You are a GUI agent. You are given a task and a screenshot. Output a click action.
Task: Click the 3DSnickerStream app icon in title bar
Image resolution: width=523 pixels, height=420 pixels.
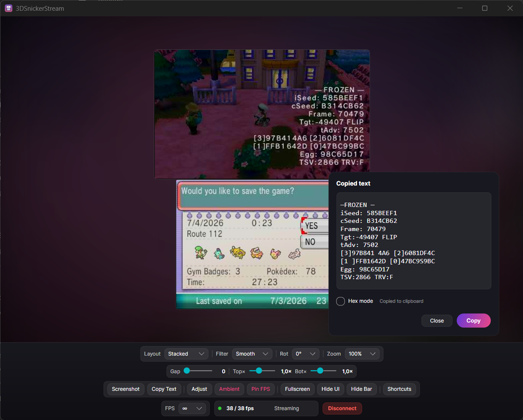click(9, 8)
